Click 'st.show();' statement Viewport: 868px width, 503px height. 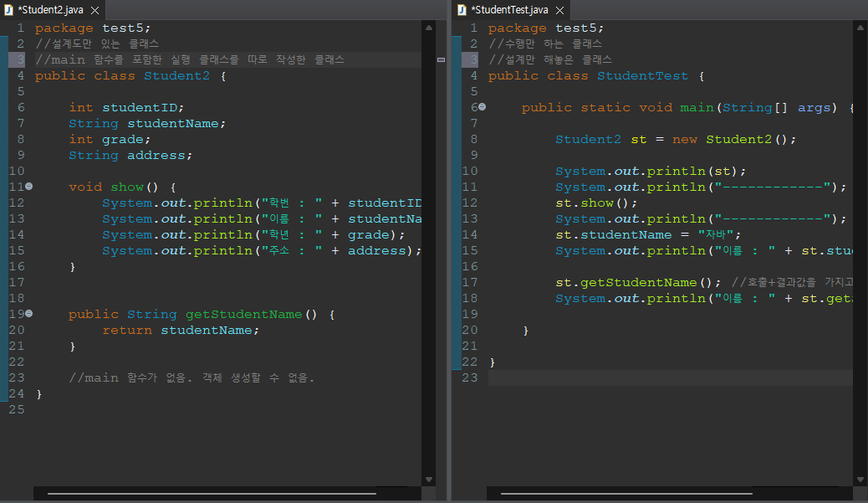point(597,203)
